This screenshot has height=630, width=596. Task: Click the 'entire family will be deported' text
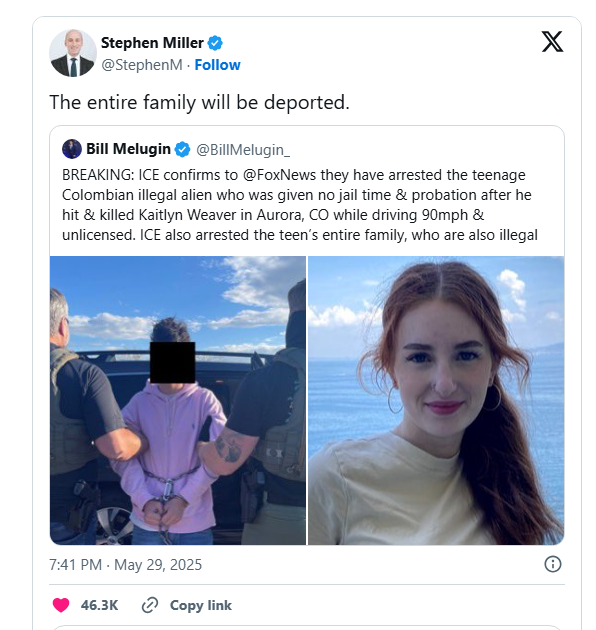coord(199,102)
